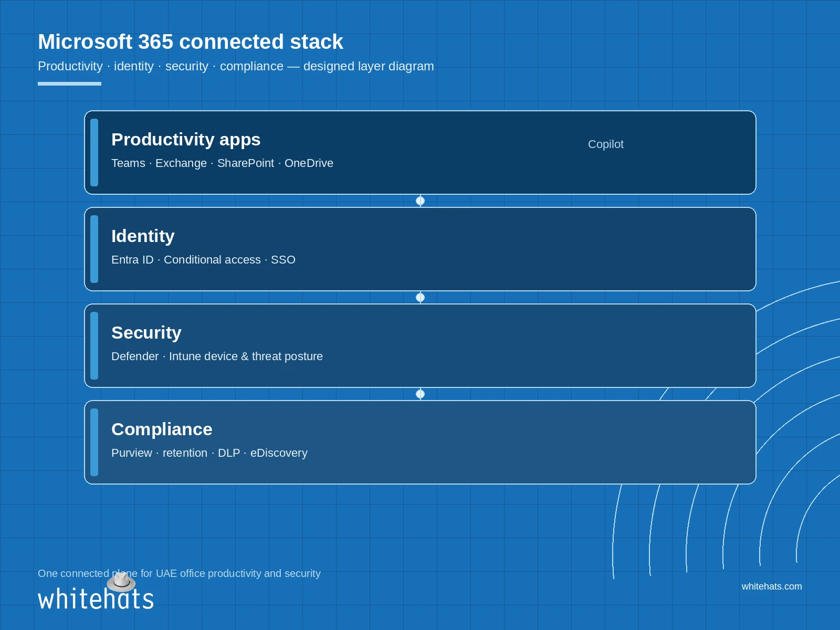Click the whitehats hat logo icon
Screen dimensions: 840x630
coord(121,582)
